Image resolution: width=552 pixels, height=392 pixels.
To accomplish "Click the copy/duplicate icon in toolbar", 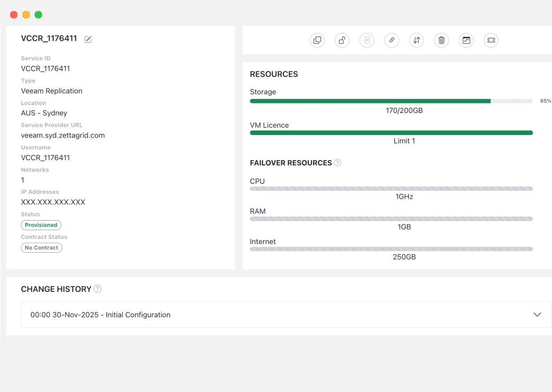I will (x=317, y=40).
